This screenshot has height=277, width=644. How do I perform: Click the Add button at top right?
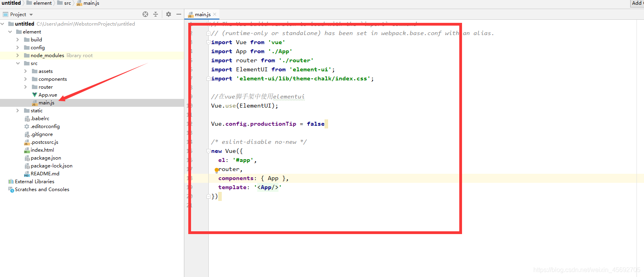tap(637, 3)
